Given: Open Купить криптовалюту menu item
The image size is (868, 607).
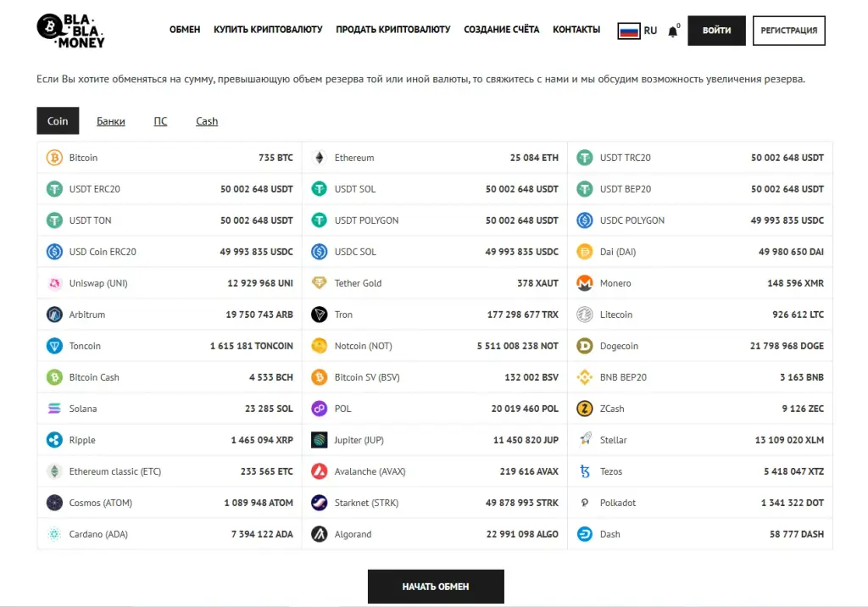Looking at the screenshot, I should (268, 30).
